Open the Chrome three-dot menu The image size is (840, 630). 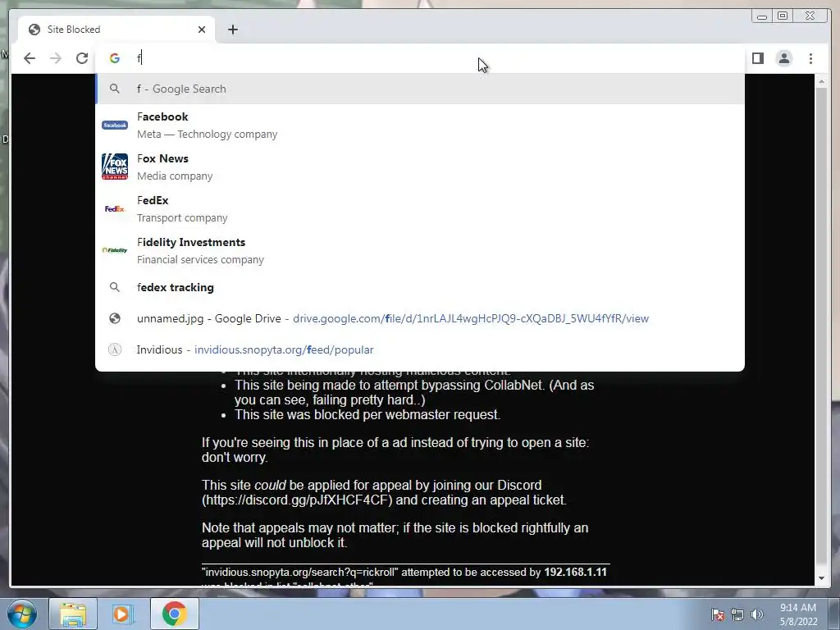click(x=810, y=58)
